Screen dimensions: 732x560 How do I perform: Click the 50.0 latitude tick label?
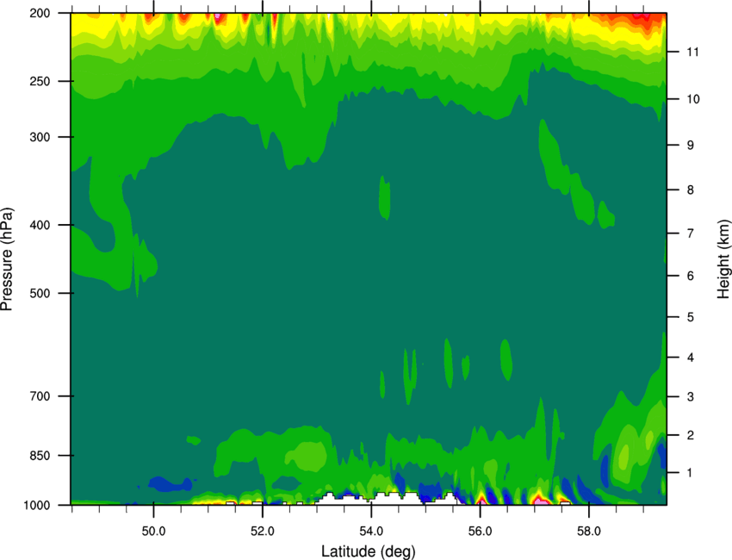click(x=154, y=531)
